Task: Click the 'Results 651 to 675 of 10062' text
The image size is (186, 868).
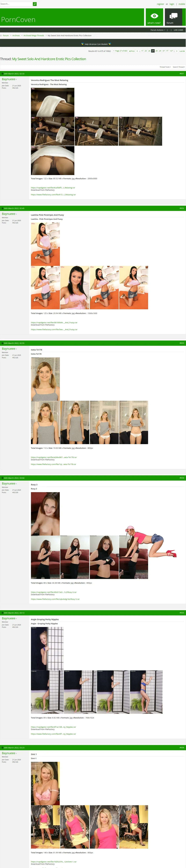Action: [99, 51]
